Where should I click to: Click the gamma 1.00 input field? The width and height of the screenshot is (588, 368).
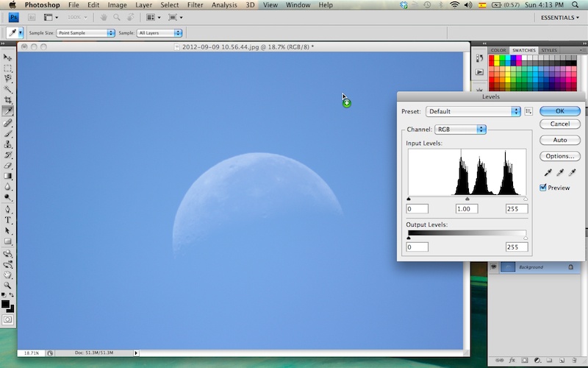pos(467,209)
